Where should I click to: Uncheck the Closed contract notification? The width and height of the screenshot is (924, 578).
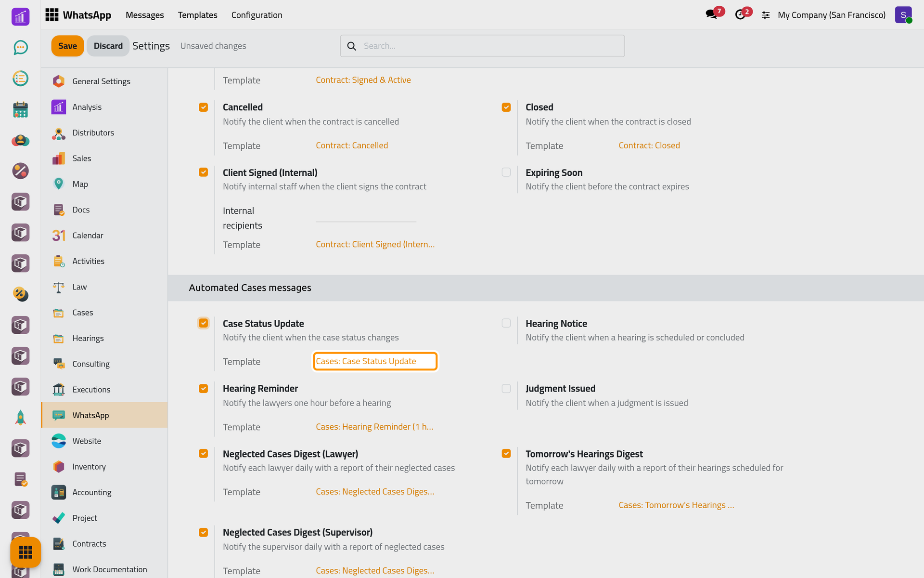(506, 107)
